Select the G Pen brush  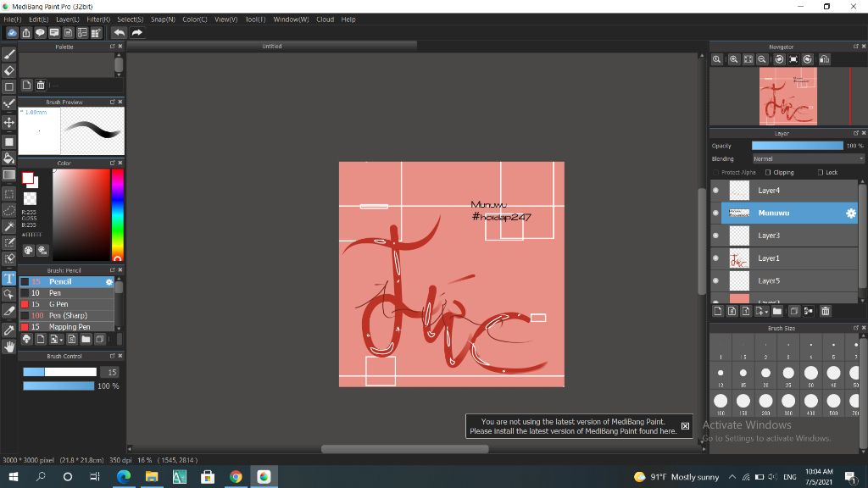coord(67,304)
